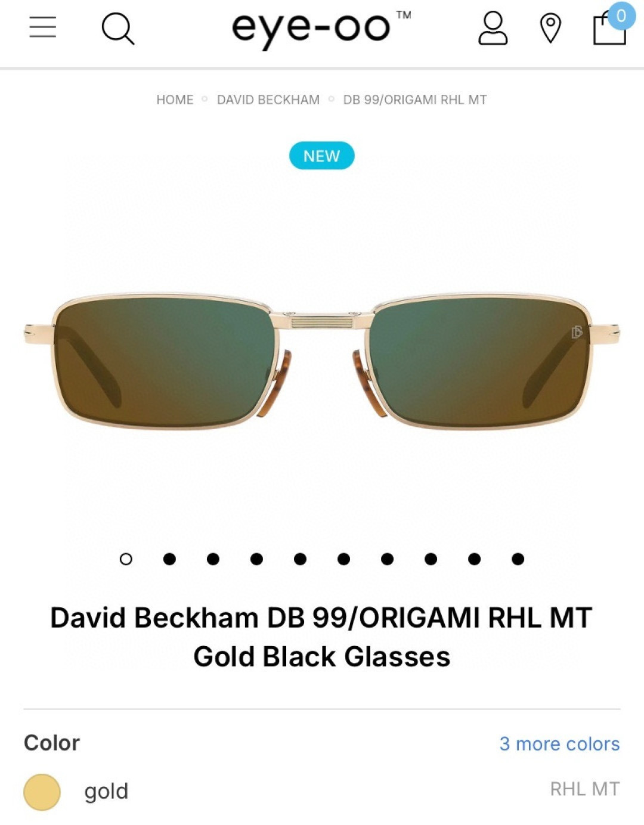644x825 pixels.
Task: Select the eighth carousel dot
Action: click(x=431, y=559)
